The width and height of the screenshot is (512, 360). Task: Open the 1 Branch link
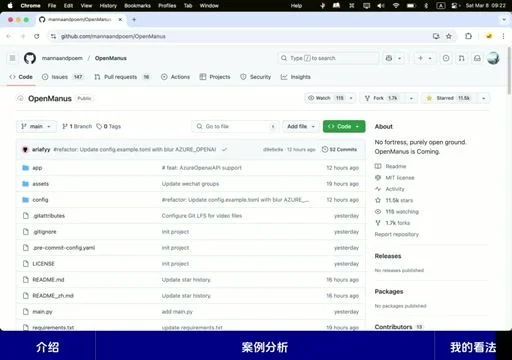point(77,126)
